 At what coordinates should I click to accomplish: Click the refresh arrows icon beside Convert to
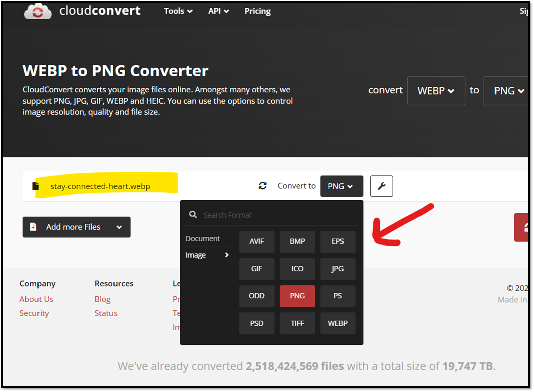coord(263,186)
